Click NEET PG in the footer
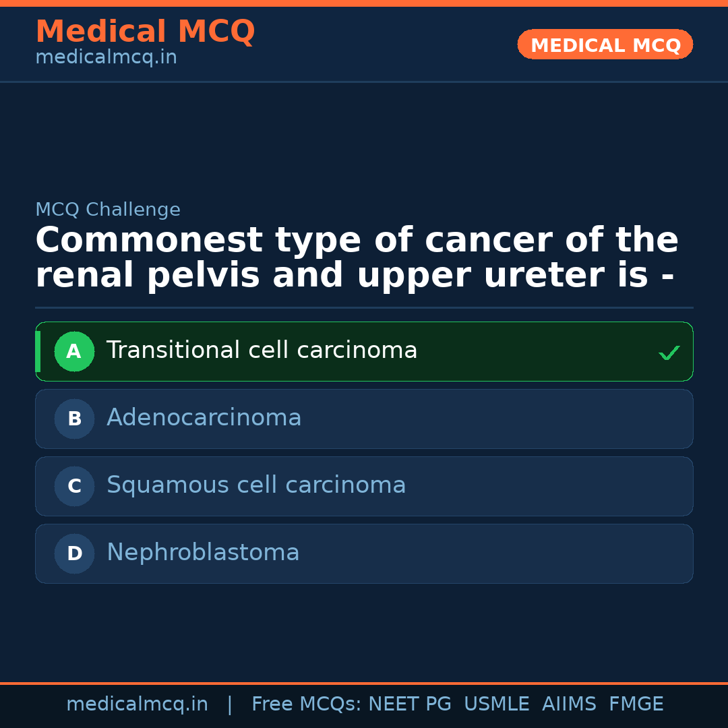Image resolution: width=728 pixels, height=728 pixels. 410,704
